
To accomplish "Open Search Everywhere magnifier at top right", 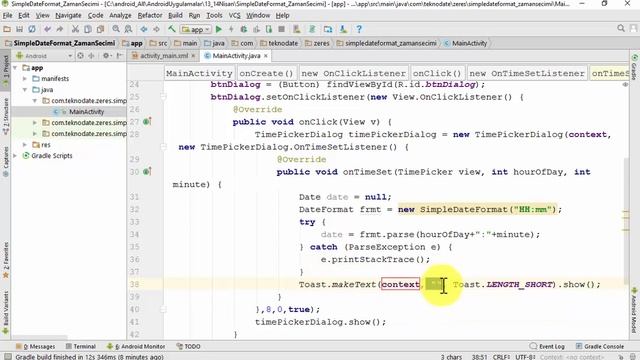I will (x=621, y=28).
